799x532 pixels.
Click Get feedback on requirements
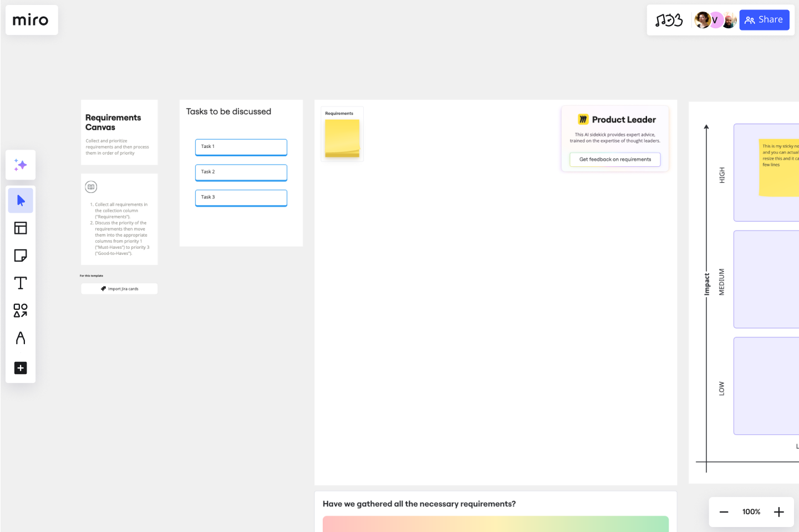pyautogui.click(x=615, y=159)
